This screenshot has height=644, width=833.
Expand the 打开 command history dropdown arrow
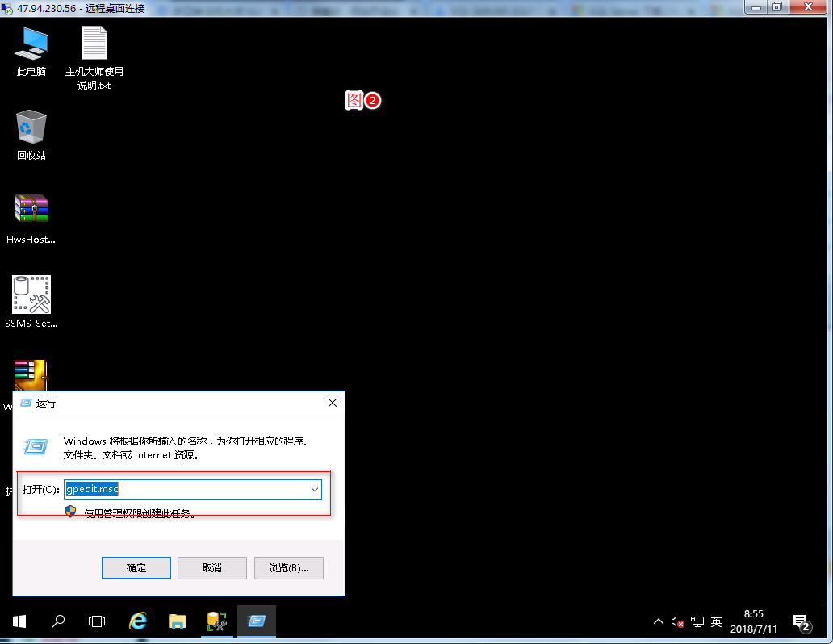314,489
